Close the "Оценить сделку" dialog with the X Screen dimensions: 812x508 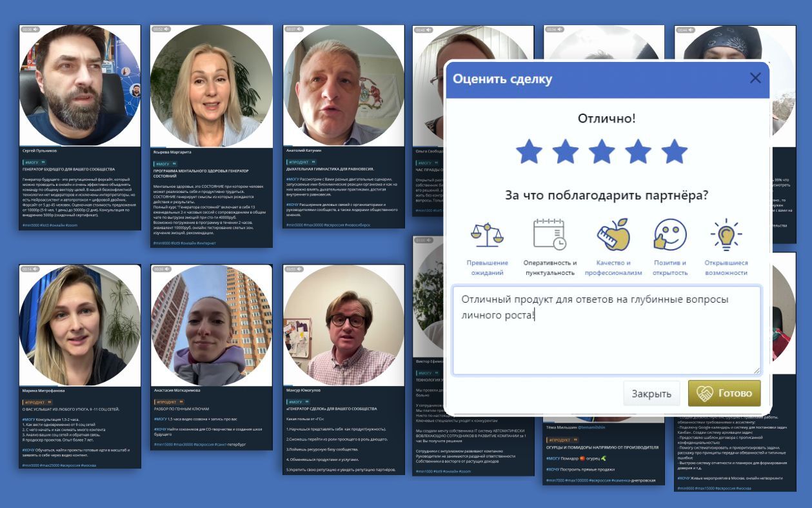click(755, 78)
